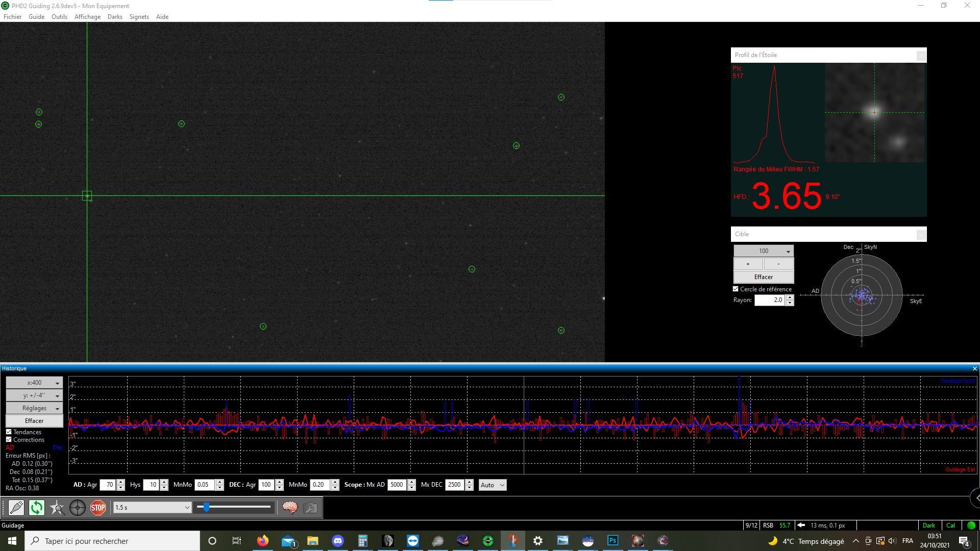The image size is (980, 551).
Task: Open the Mail app in taskbar
Action: pyautogui.click(x=288, y=541)
